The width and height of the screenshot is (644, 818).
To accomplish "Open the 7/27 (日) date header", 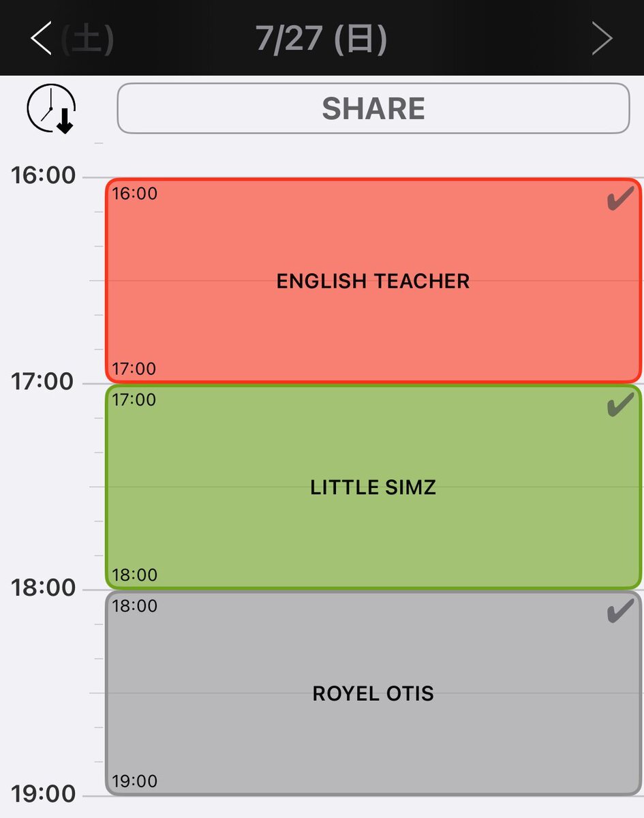I will 322,40.
